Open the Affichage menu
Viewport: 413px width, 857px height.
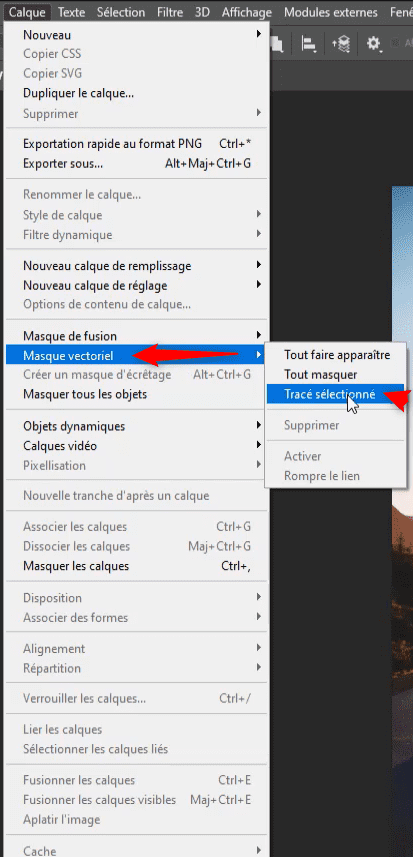click(246, 12)
